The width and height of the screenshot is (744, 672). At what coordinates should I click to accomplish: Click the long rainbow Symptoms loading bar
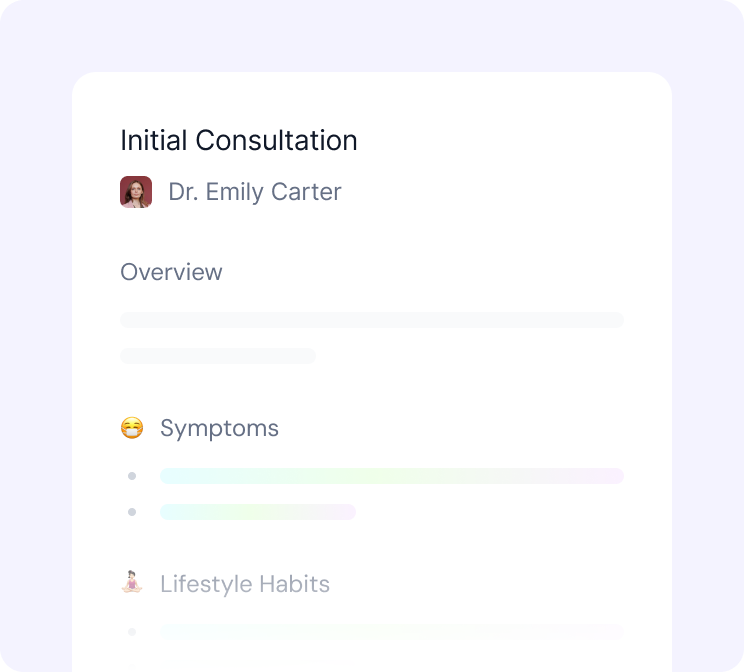click(392, 476)
